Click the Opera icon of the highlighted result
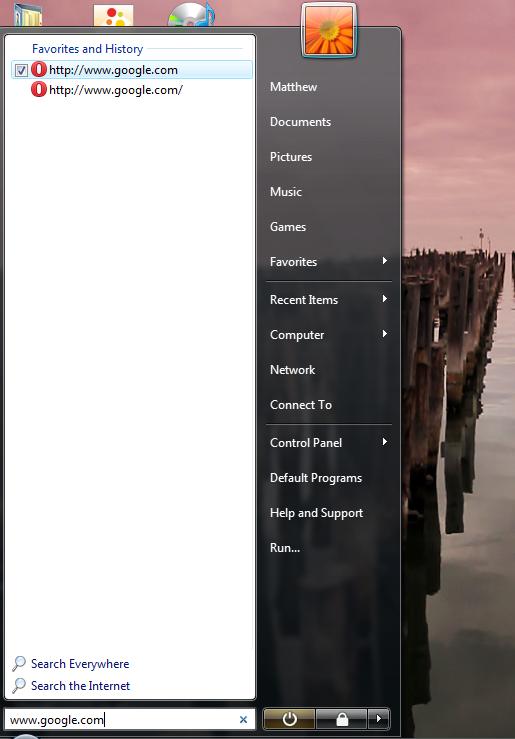 39,69
